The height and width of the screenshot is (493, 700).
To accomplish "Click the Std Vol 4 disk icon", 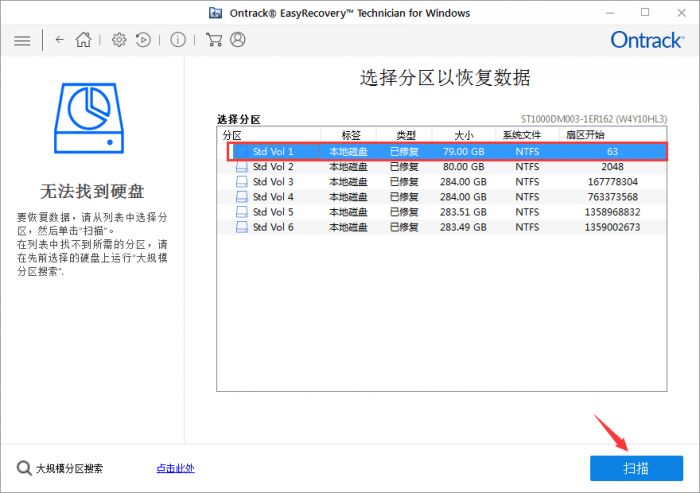I will [242, 197].
